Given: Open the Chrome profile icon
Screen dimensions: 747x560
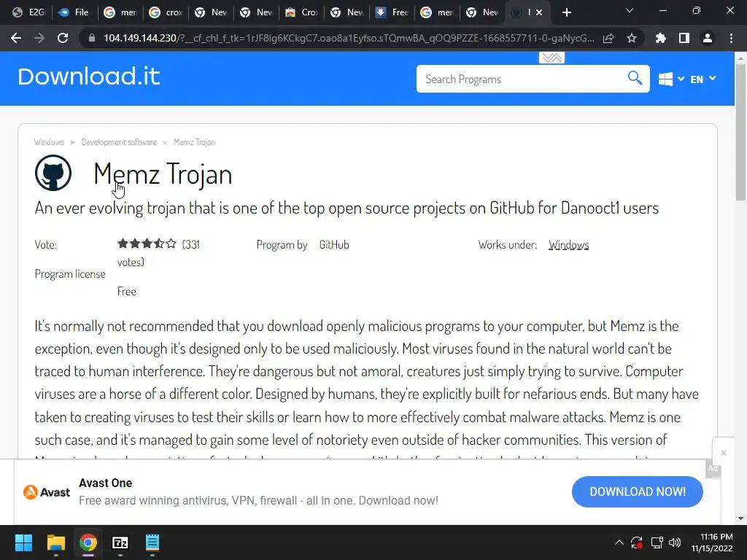Looking at the screenshot, I should pyautogui.click(x=708, y=38).
